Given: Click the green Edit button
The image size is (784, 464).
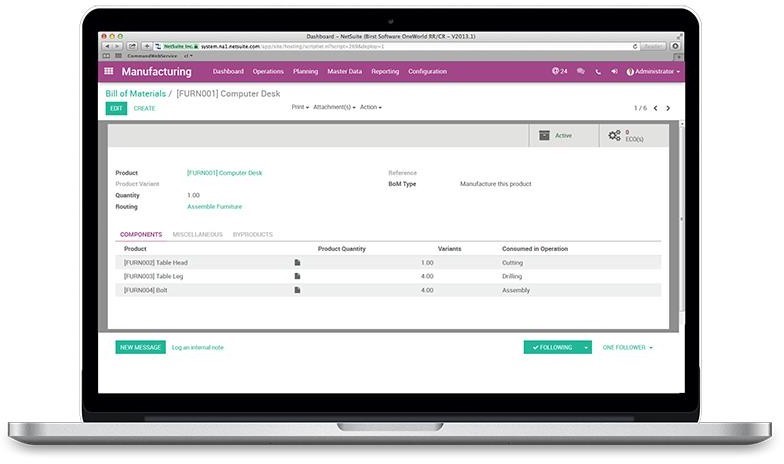Looking at the screenshot, I should pos(116,108).
